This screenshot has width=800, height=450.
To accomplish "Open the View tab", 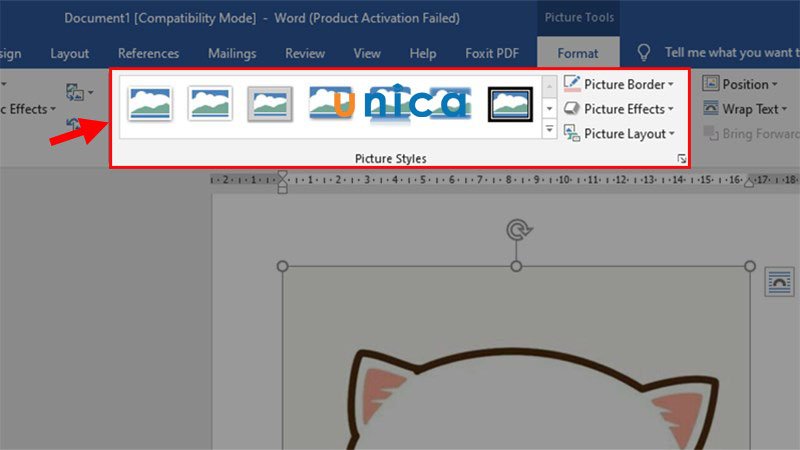I will point(367,53).
